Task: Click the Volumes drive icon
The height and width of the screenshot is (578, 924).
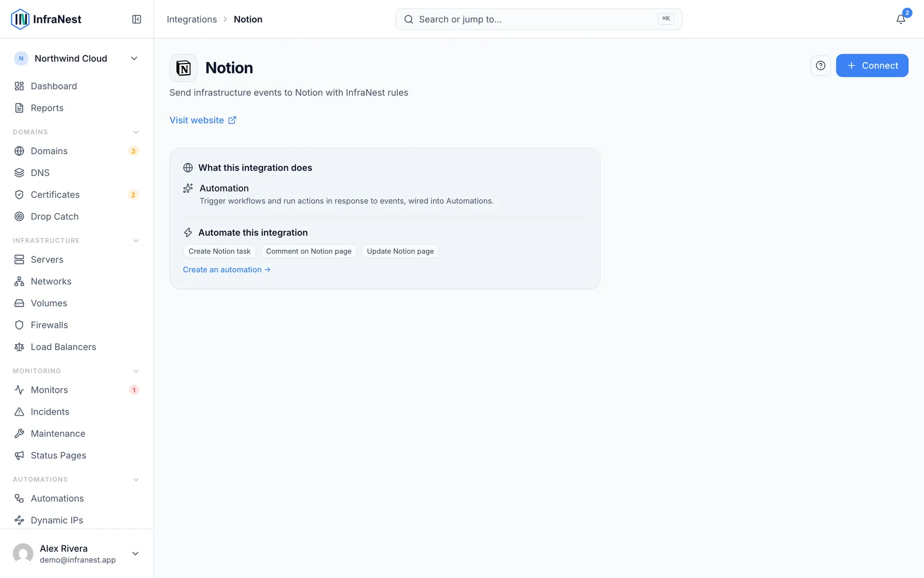Action: tap(19, 303)
